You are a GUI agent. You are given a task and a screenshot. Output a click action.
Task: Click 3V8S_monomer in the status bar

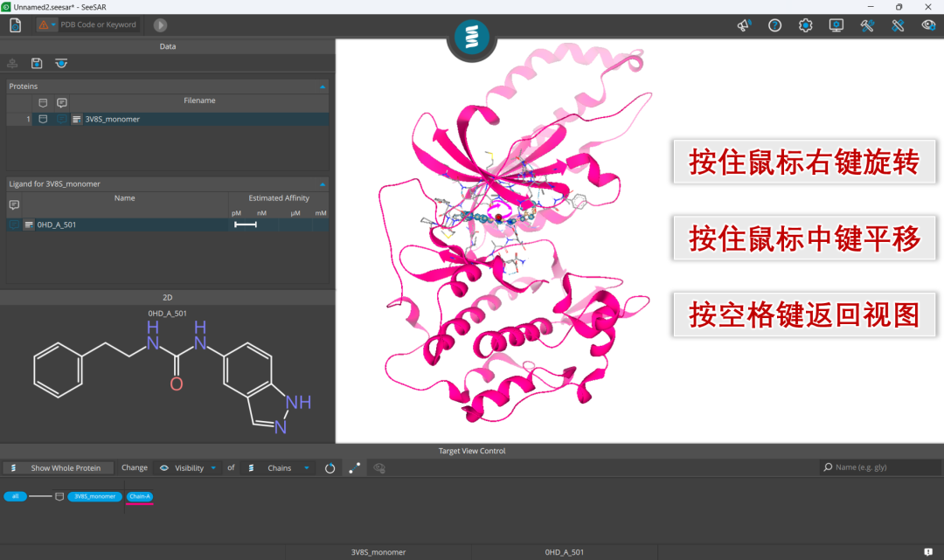[x=378, y=552]
